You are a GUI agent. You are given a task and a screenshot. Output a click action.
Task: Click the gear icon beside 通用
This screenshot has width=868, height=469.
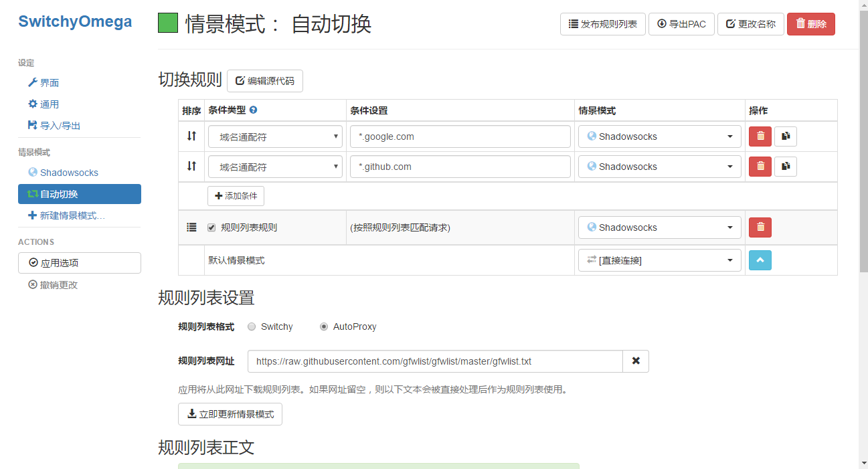[33, 104]
